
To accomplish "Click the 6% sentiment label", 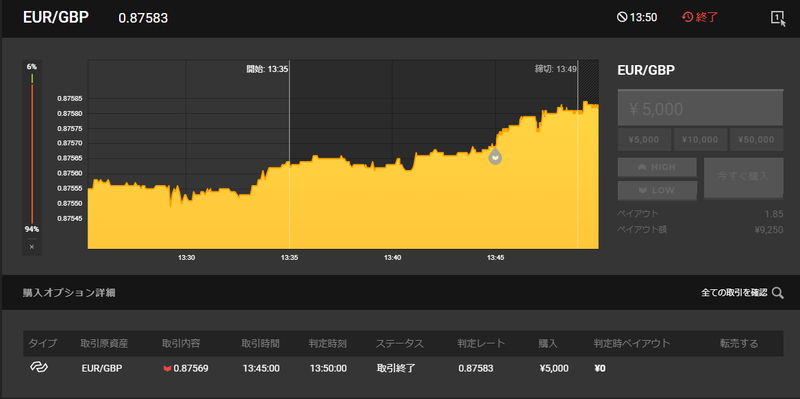I will 32,66.
